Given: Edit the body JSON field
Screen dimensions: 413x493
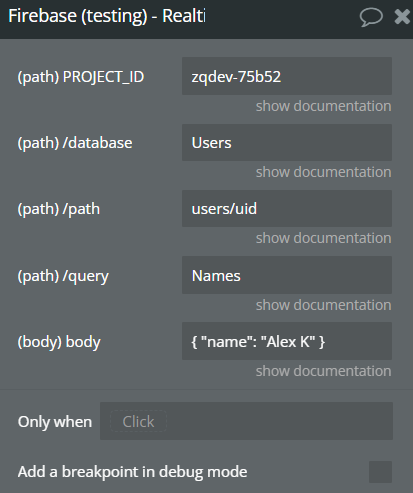Looking at the screenshot, I should pos(287,341).
